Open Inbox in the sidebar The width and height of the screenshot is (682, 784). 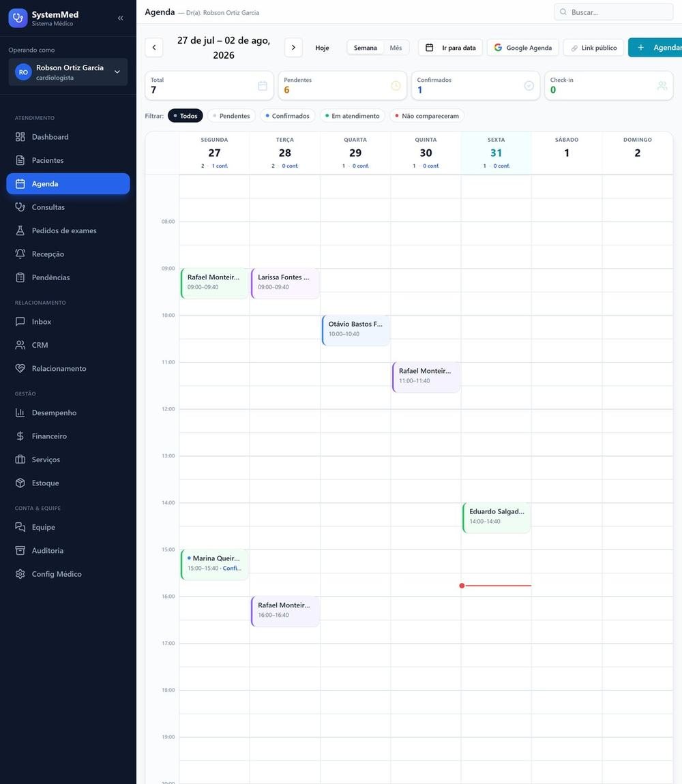[68, 322]
